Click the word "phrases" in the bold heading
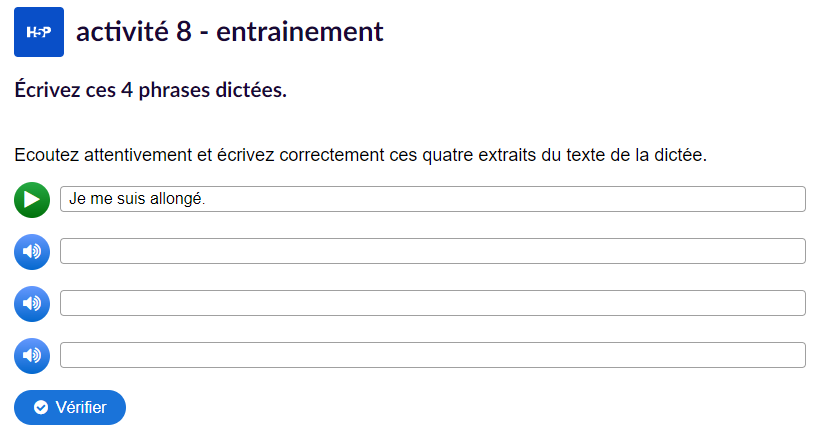Screen dimensions: 829x434 (x=183, y=91)
